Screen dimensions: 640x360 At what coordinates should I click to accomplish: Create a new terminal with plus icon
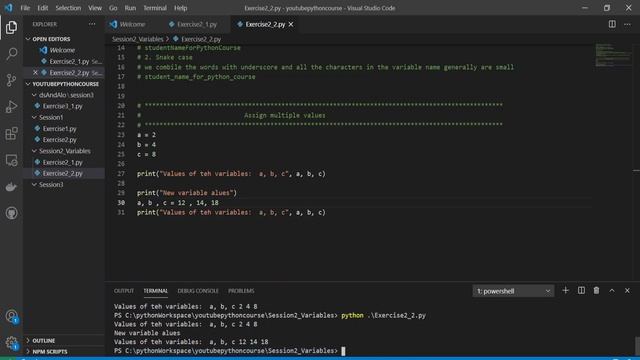(x=565, y=291)
